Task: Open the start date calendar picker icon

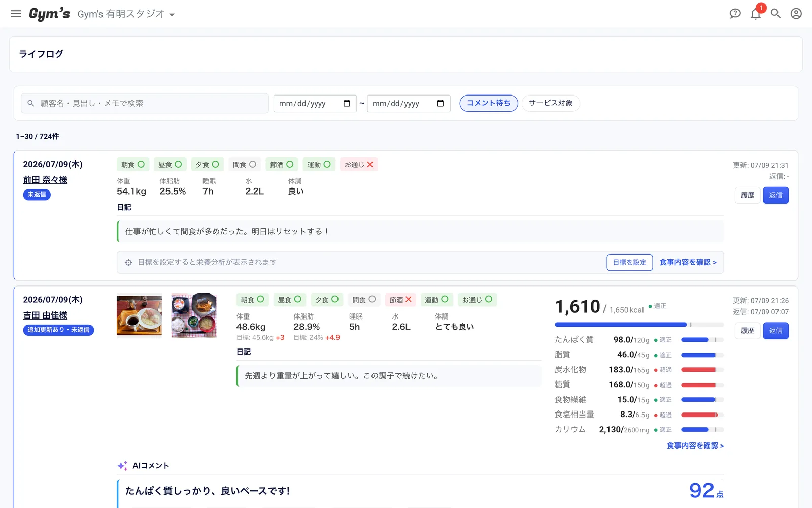Action: [x=347, y=103]
